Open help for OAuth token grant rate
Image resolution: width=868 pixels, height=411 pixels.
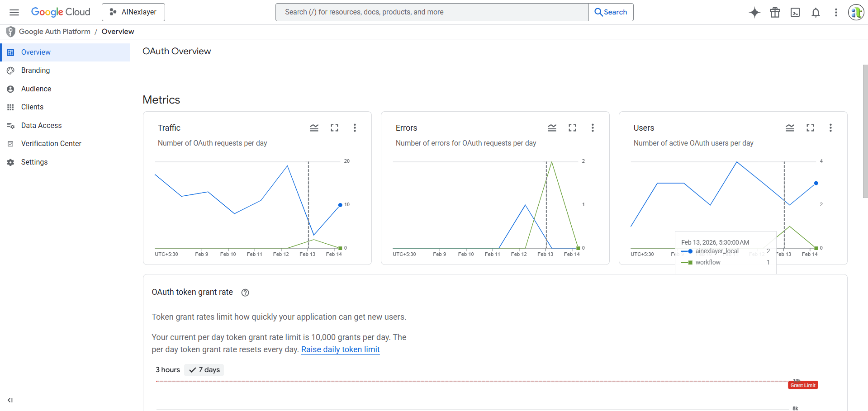(x=245, y=293)
